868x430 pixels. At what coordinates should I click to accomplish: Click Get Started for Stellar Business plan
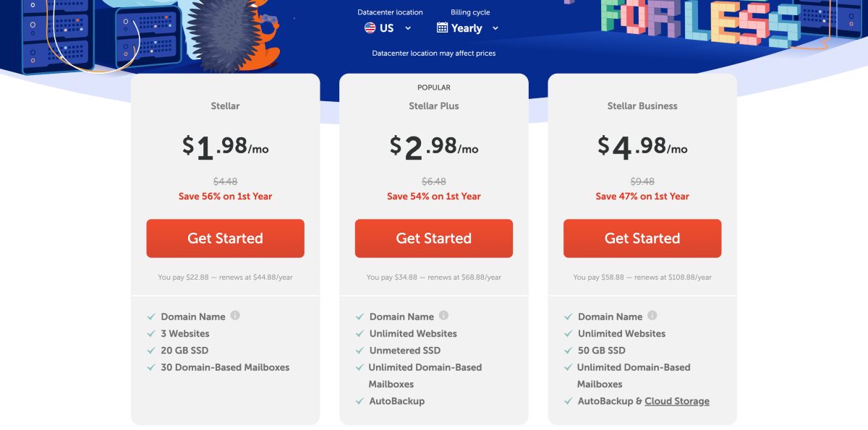coord(642,238)
